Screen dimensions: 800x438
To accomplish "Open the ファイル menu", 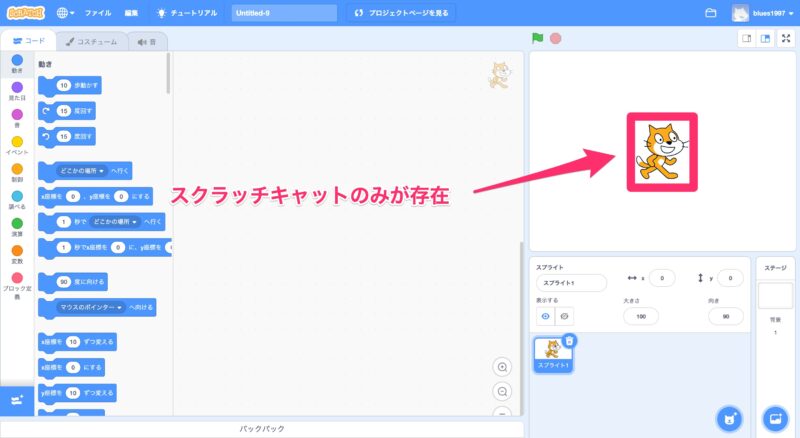I will coord(98,13).
